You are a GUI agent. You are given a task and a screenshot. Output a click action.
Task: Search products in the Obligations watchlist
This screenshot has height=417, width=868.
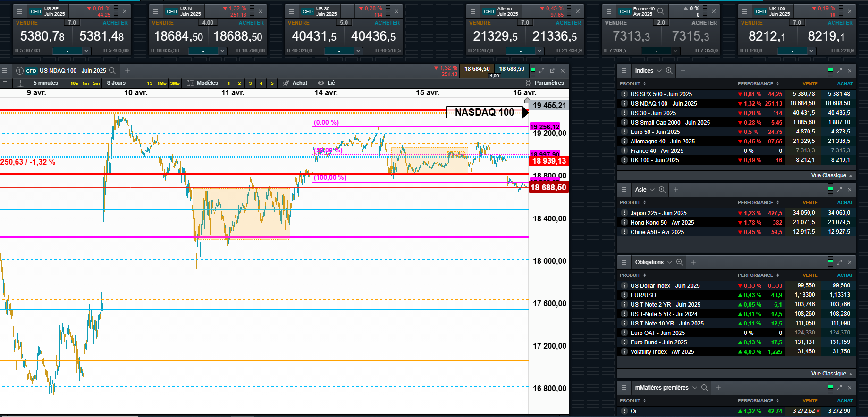680,262
